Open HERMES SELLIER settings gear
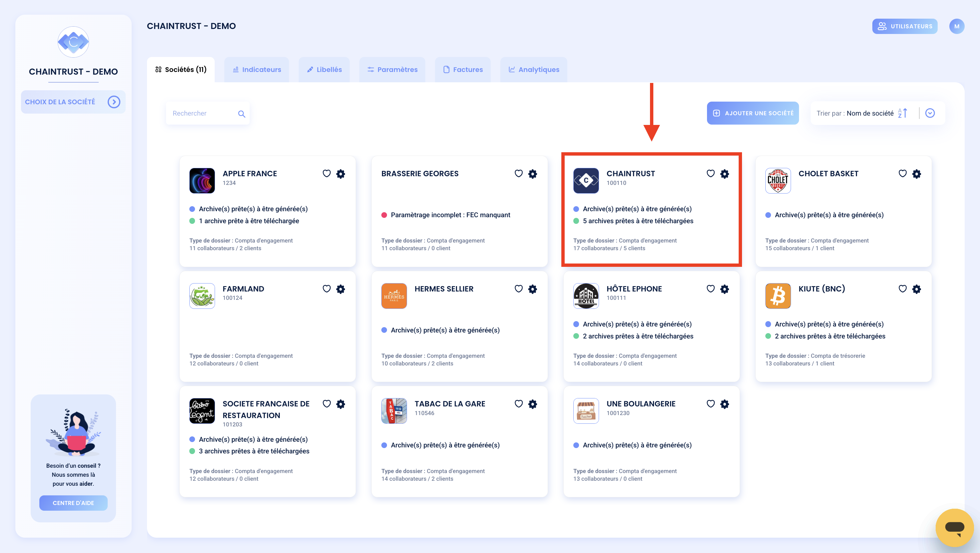This screenshot has width=980, height=553. click(x=533, y=289)
